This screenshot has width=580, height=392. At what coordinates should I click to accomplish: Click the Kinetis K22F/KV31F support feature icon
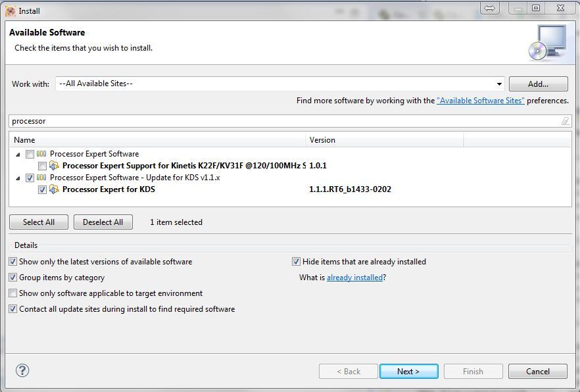pos(54,166)
